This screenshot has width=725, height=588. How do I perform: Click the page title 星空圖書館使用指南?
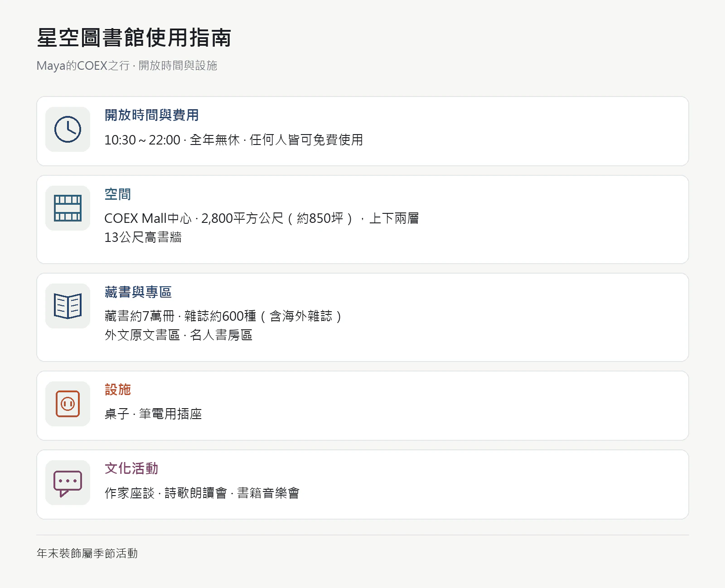click(x=134, y=37)
